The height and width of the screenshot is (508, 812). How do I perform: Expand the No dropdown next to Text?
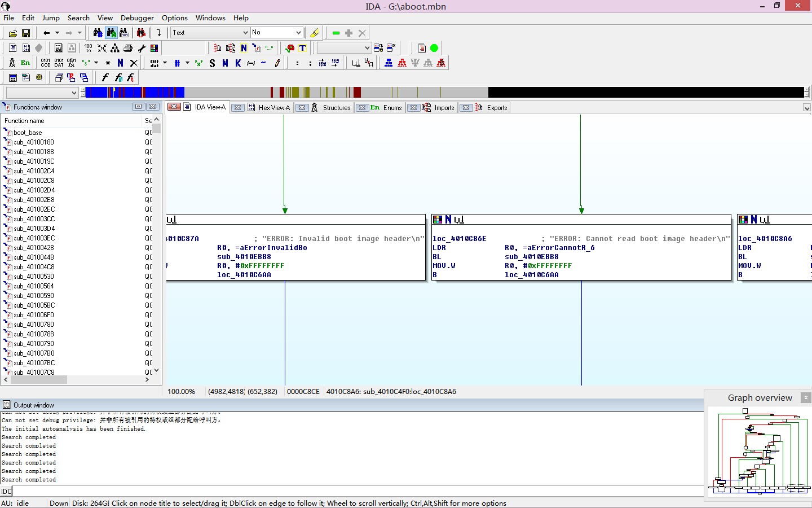[277, 33]
